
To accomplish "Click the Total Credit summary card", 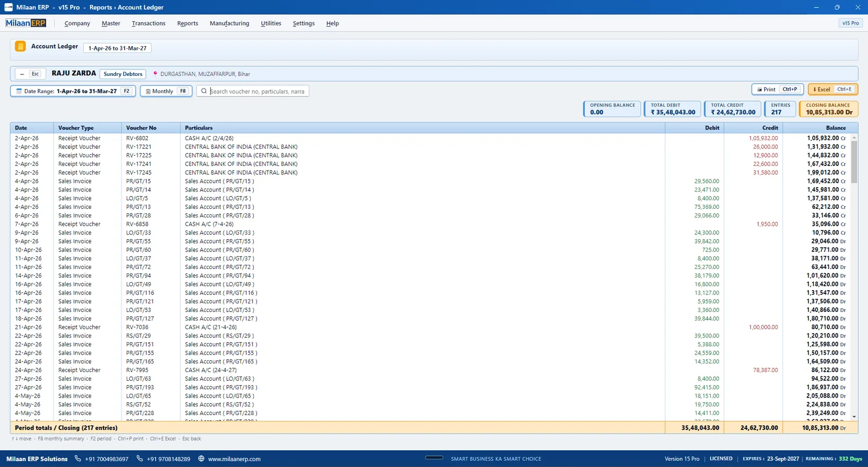I will (732, 109).
